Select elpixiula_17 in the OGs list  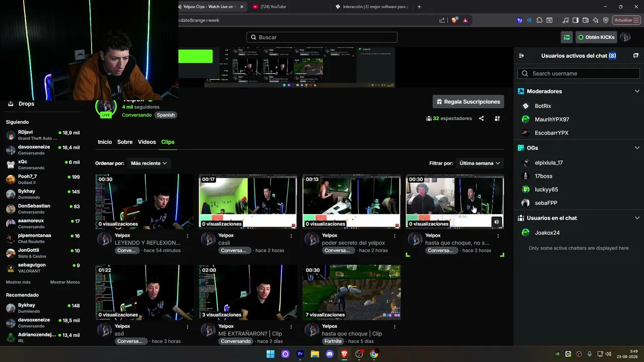548,163
